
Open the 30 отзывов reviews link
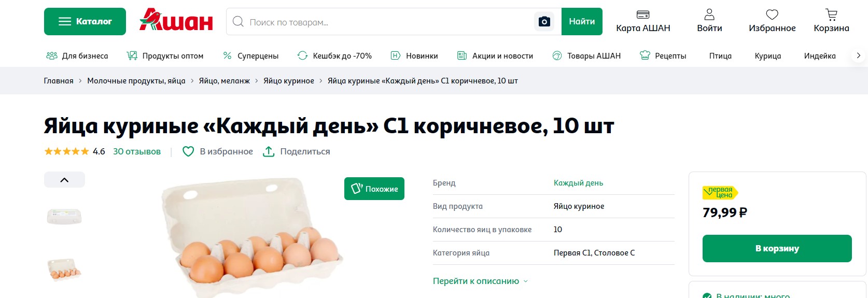[137, 151]
